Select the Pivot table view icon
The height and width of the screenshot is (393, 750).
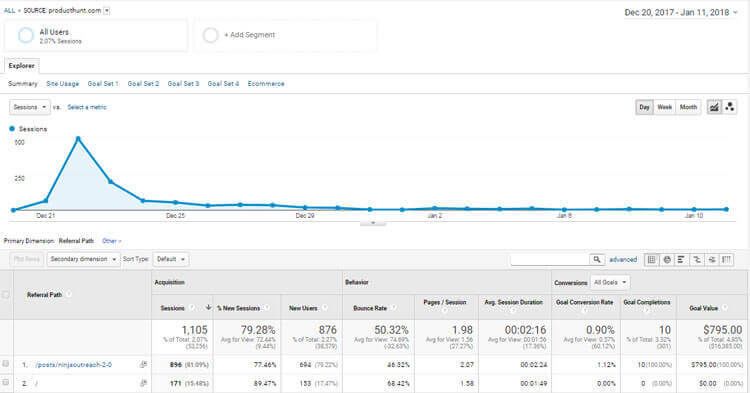click(x=727, y=259)
